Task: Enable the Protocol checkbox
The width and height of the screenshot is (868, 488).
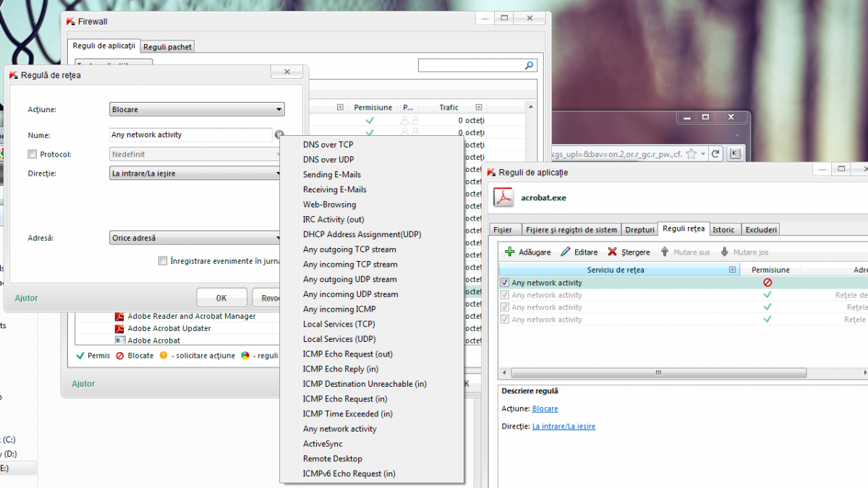Action: 32,154
